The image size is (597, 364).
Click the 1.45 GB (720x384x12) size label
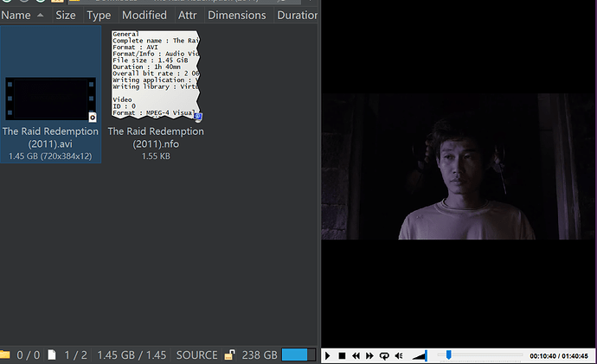(x=50, y=156)
